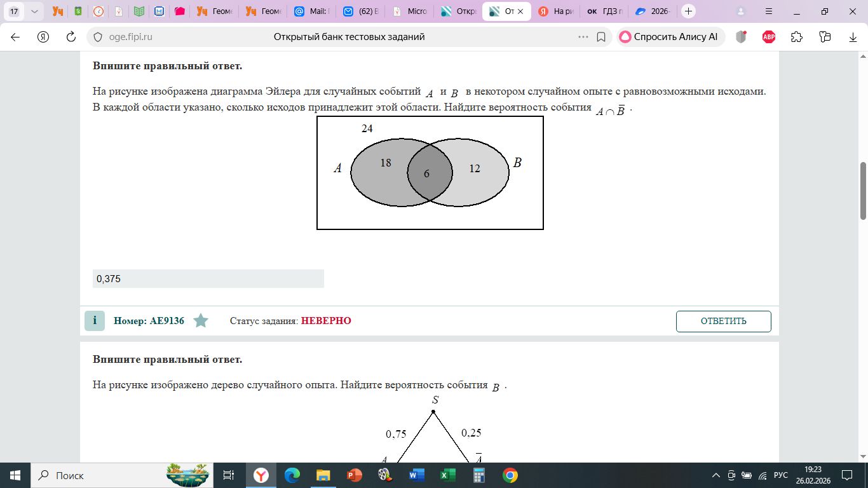Open the Windows Start menu
This screenshot has width=868, height=488.
coord(15,475)
